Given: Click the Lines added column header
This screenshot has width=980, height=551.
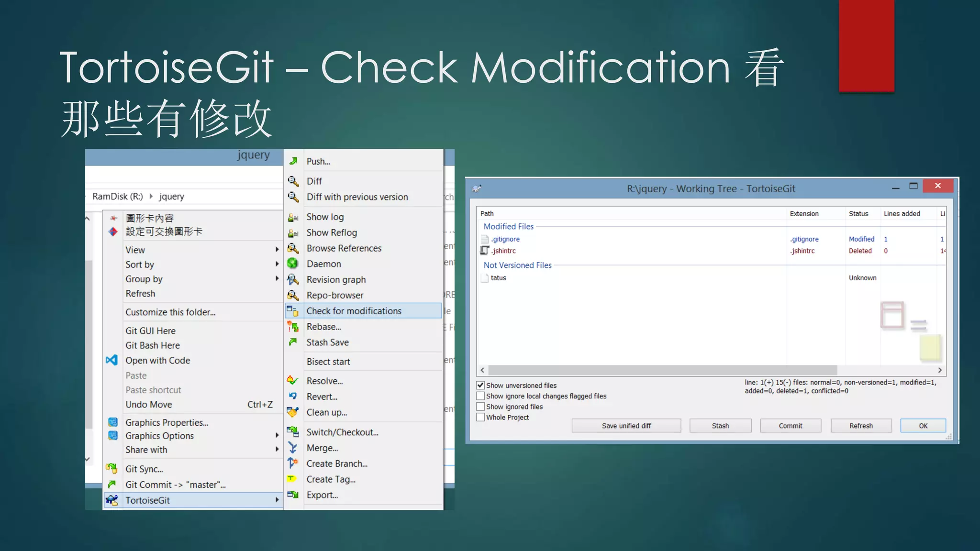Looking at the screenshot, I should (x=908, y=213).
